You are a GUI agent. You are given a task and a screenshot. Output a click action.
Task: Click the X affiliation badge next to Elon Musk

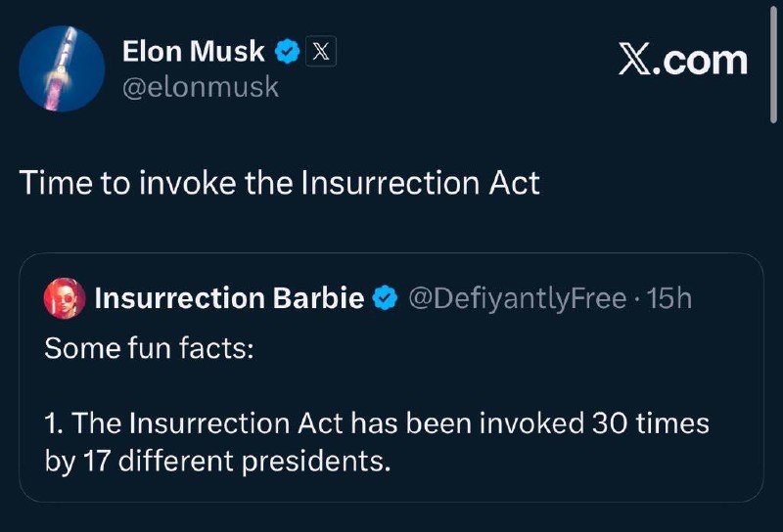321,53
